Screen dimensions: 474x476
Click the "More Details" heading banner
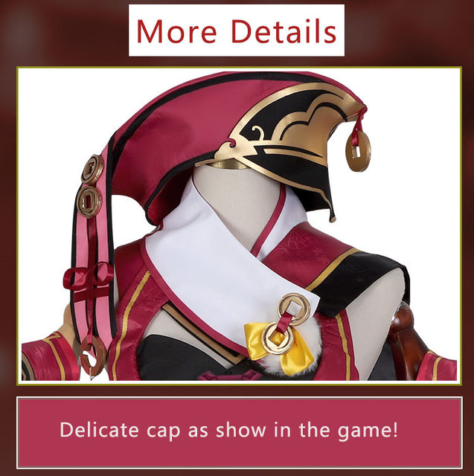[x=236, y=30]
